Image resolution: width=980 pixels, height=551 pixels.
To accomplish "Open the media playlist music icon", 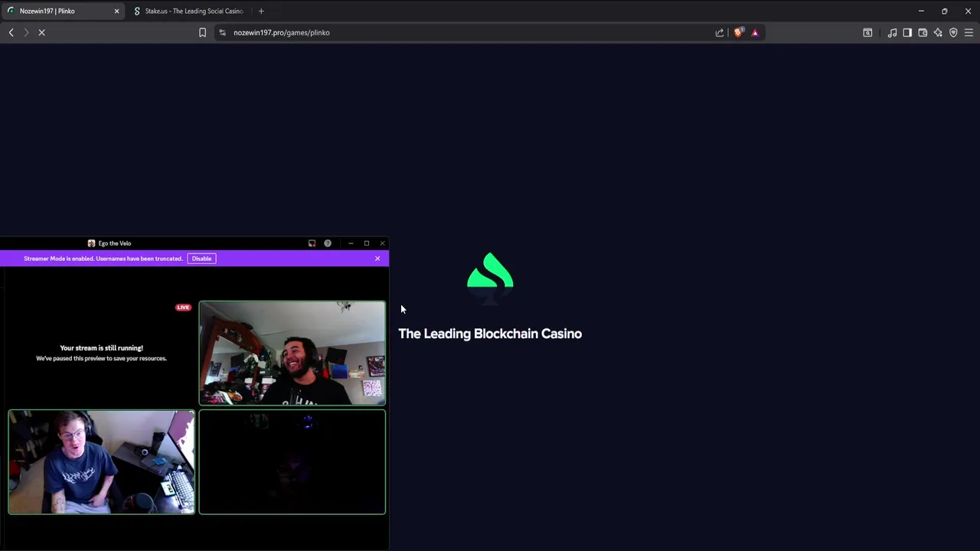I will click(x=892, y=32).
